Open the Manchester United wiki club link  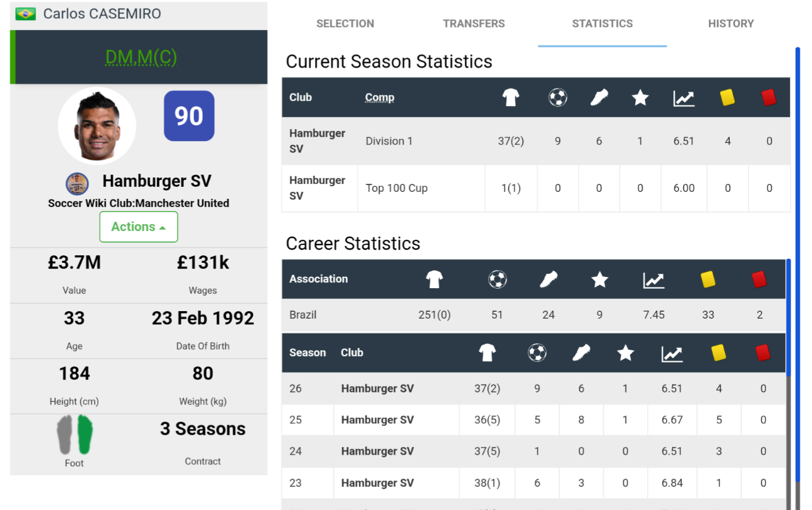[177, 203]
